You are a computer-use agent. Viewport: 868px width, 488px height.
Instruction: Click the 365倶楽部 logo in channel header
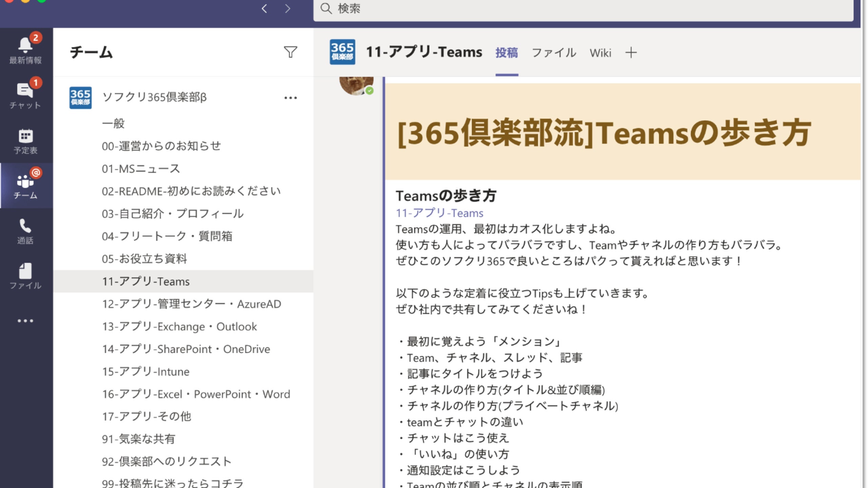coord(342,52)
